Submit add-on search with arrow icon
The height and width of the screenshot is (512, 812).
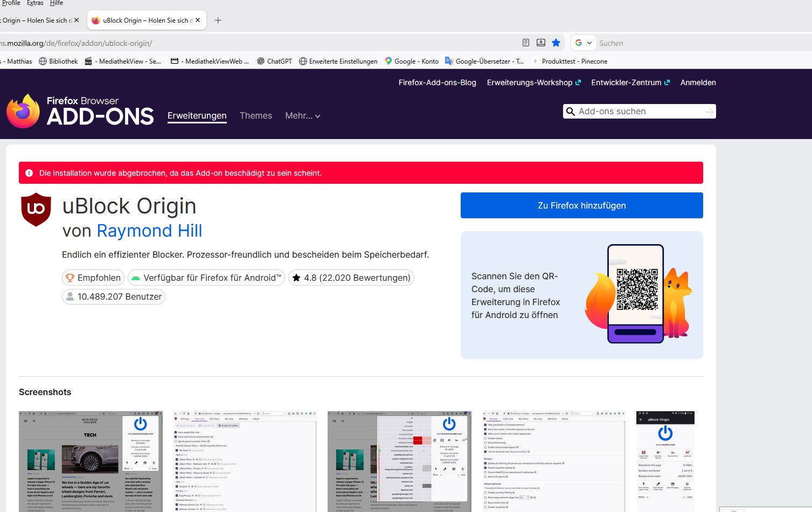pos(709,112)
